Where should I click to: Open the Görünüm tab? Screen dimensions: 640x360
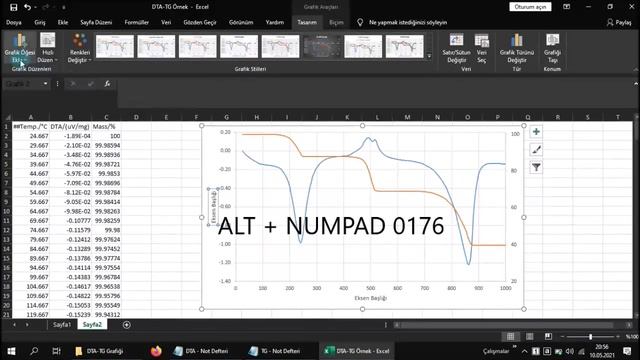click(241, 22)
